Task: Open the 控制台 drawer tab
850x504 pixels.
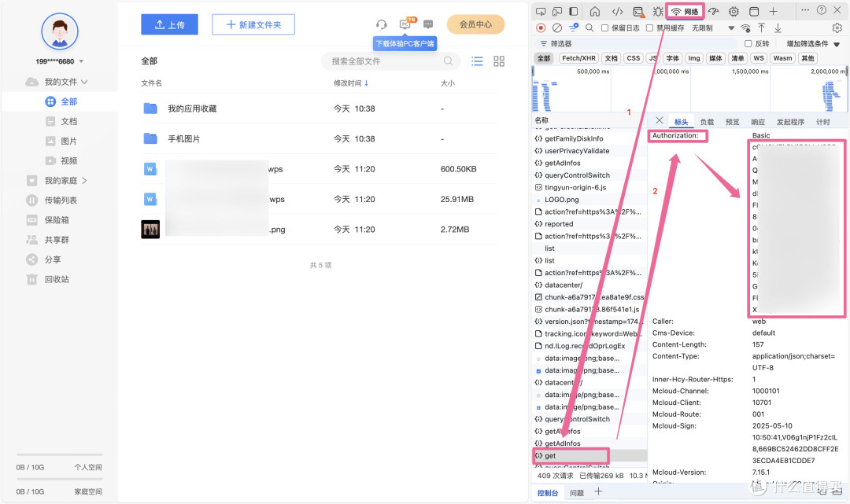Action: (x=548, y=493)
